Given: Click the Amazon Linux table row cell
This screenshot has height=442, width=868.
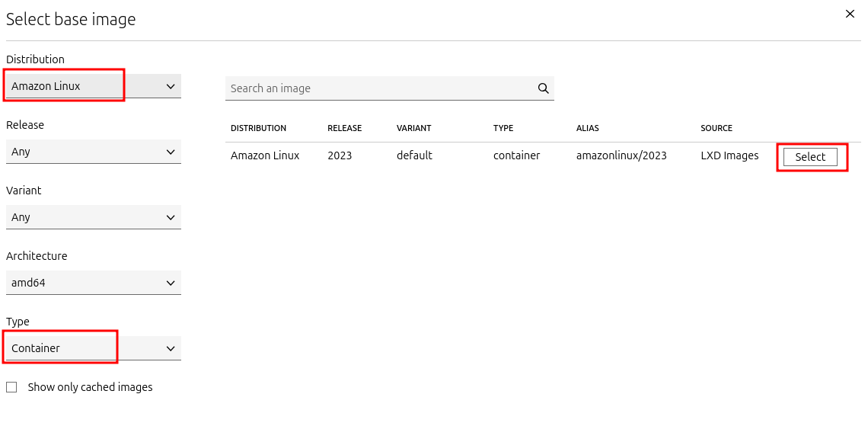Looking at the screenshot, I should tap(265, 155).
